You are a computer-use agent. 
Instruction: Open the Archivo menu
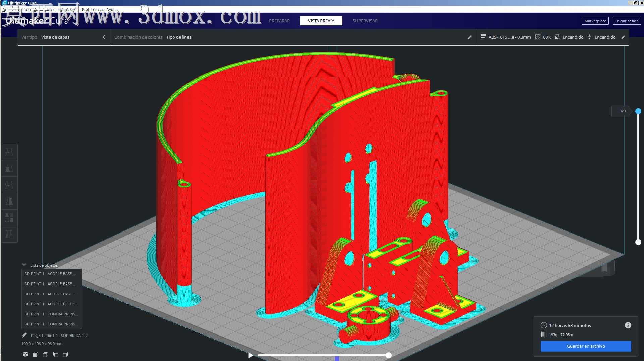[9, 9]
